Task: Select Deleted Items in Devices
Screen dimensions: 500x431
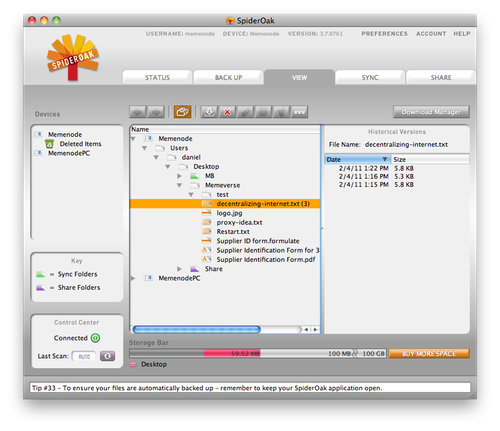Action: [x=80, y=144]
